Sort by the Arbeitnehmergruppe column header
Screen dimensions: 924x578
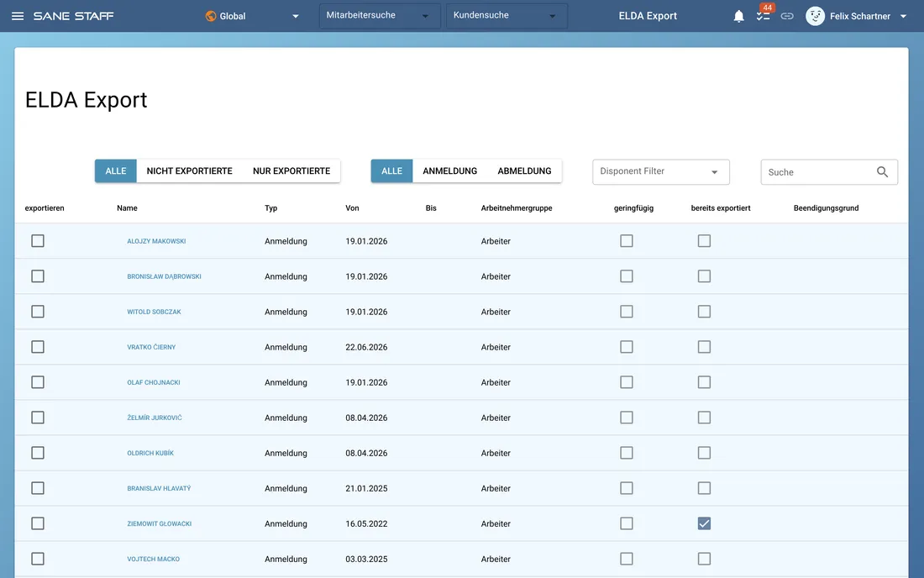click(x=517, y=208)
